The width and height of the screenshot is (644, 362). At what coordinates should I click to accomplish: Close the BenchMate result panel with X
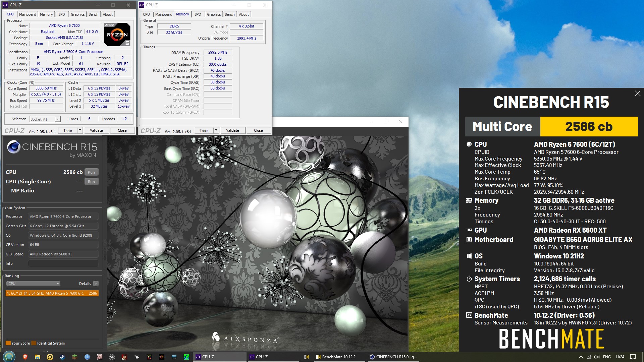(638, 94)
